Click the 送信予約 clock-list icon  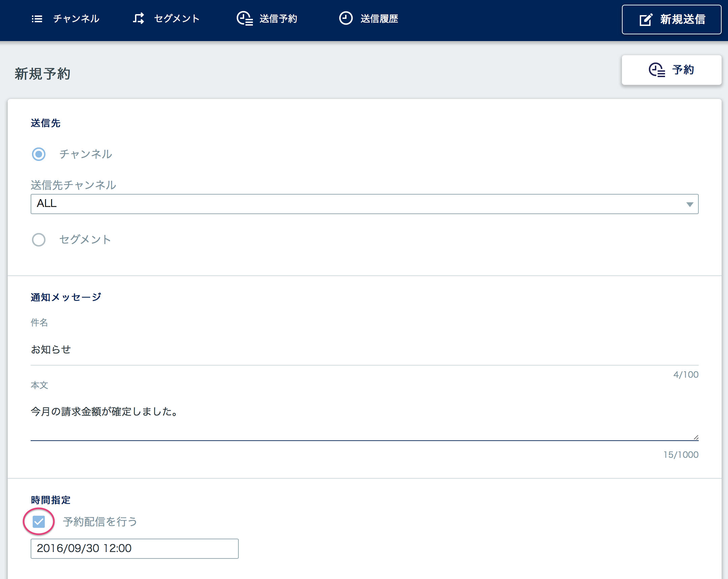pos(244,19)
